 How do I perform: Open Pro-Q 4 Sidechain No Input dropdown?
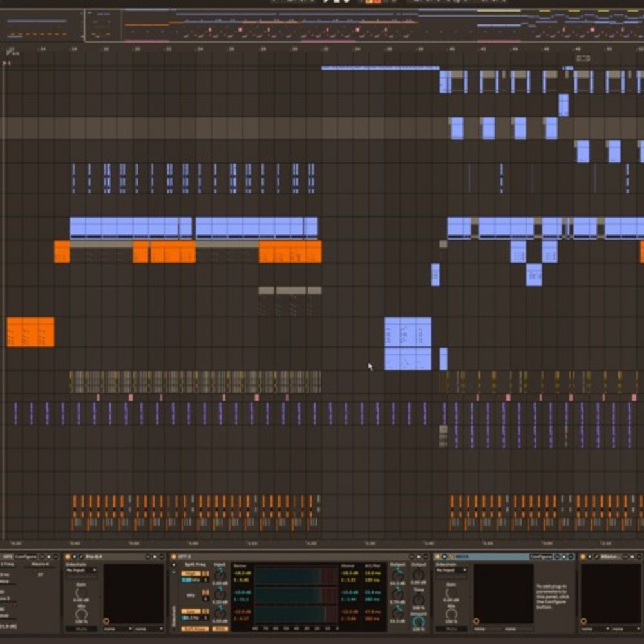point(81,570)
